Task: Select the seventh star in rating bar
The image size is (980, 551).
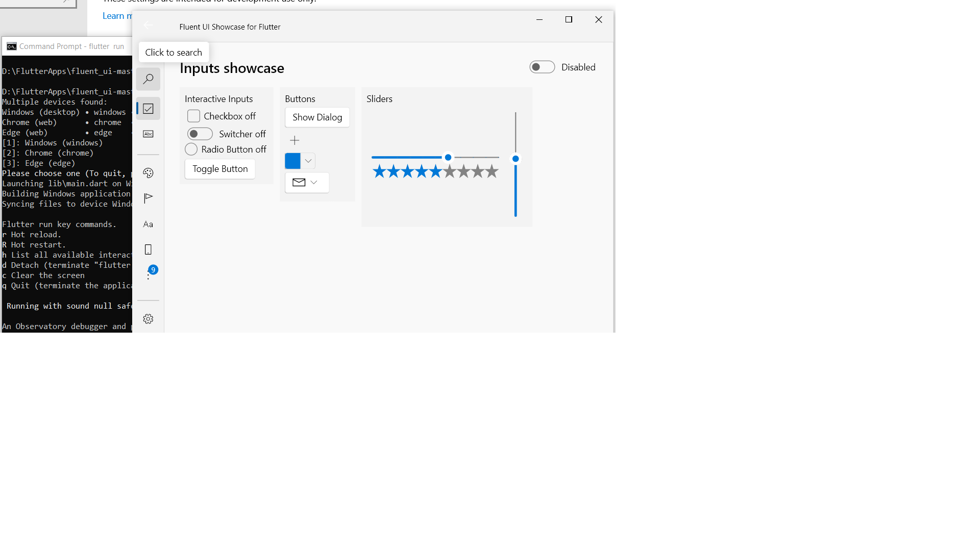Action: [463, 171]
